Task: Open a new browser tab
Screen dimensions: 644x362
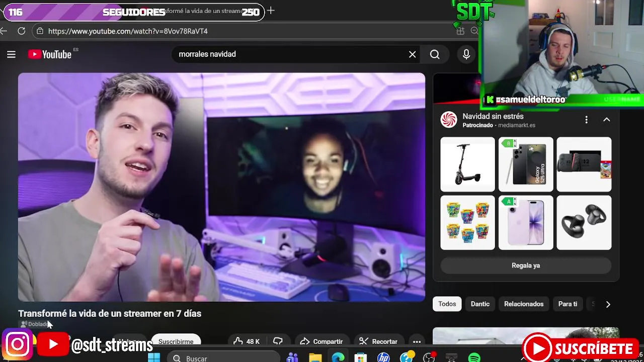Action: click(271, 11)
